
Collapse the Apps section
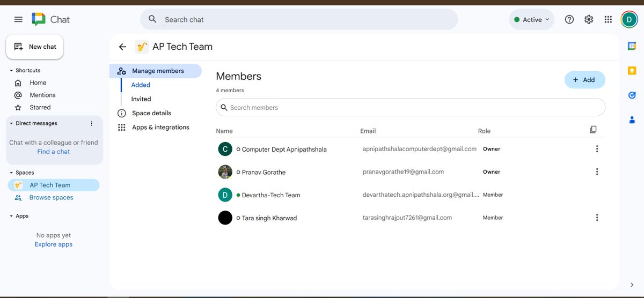(11, 216)
